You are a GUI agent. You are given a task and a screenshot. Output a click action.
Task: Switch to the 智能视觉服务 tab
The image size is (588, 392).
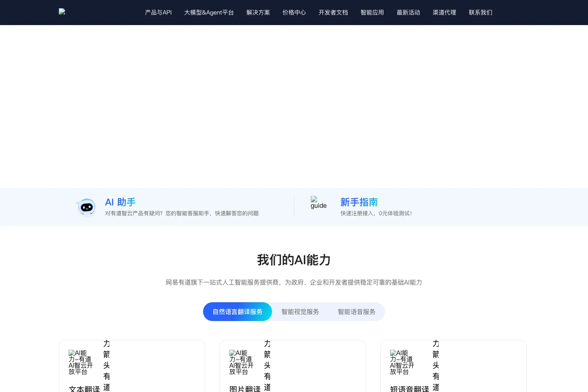(300, 312)
